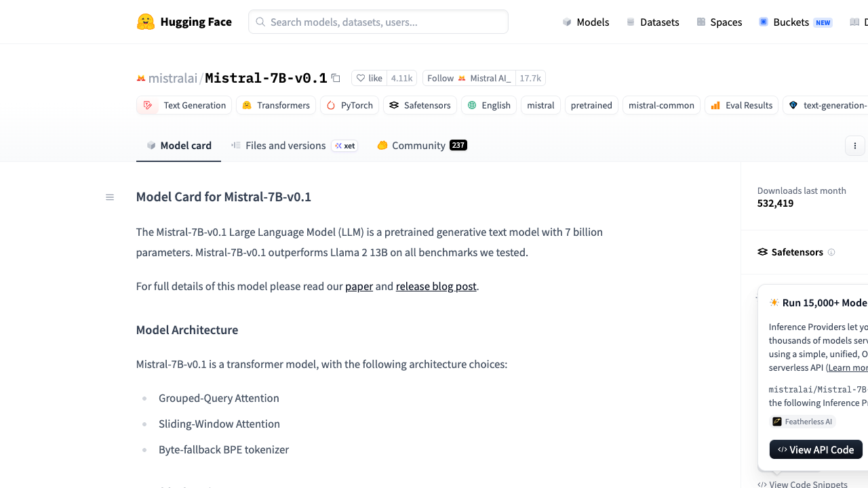View the 17.7k followers count
This screenshot has height=488, width=868.
tap(530, 78)
